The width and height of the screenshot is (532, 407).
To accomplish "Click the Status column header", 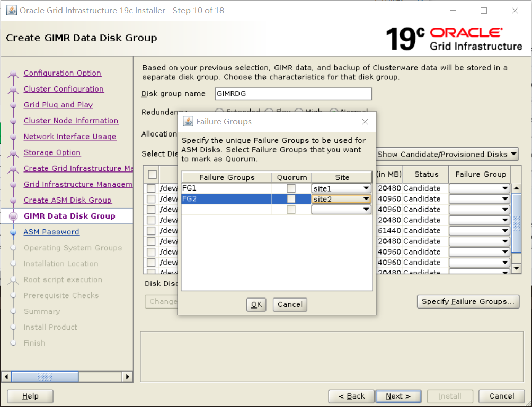I will coord(426,174).
